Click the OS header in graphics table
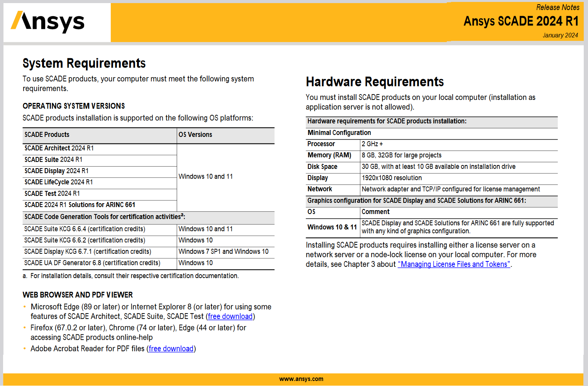The image size is (588, 386). 333,212
